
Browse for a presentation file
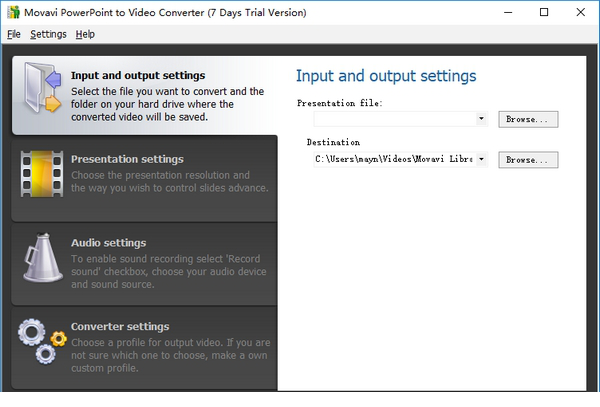coord(527,119)
